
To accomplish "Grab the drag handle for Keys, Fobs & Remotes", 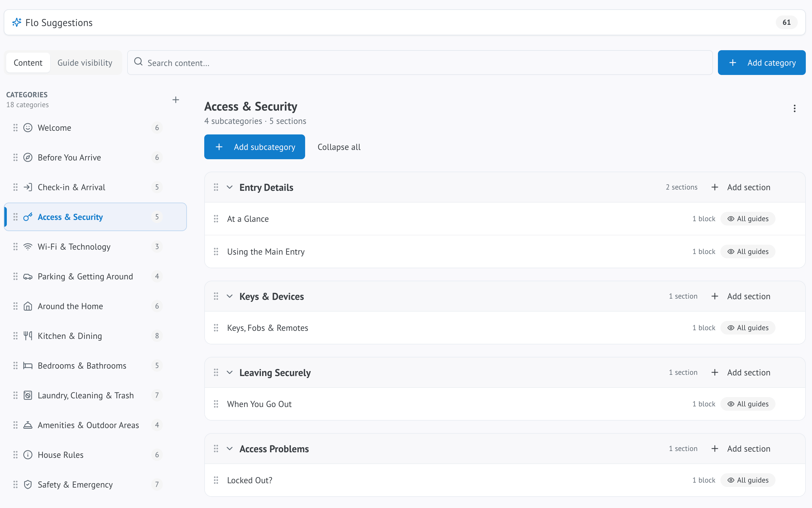I will tap(216, 328).
